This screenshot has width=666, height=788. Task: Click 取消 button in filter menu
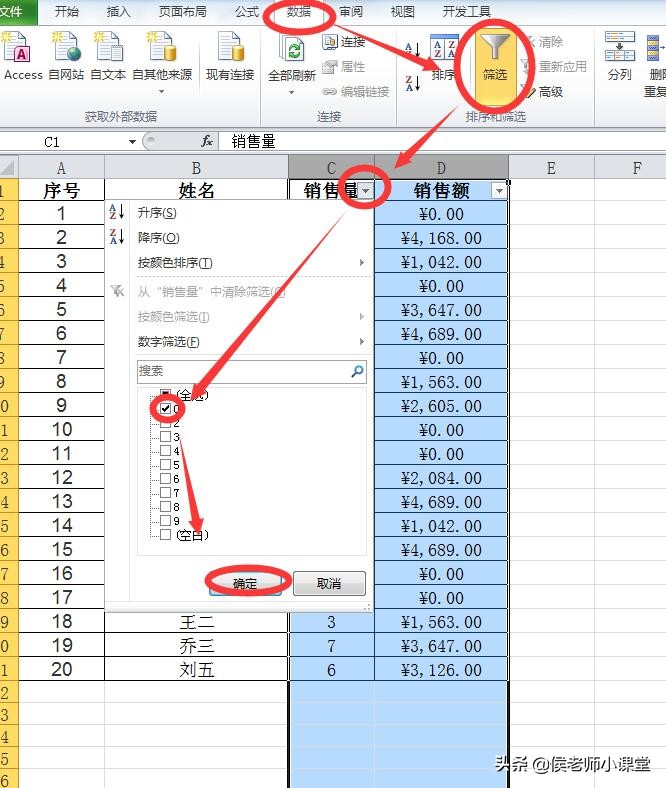click(329, 583)
